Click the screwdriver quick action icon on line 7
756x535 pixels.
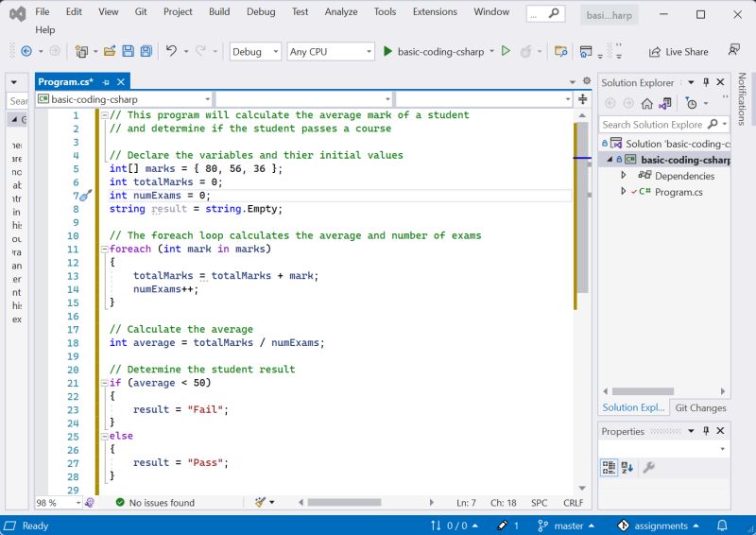coord(85,196)
